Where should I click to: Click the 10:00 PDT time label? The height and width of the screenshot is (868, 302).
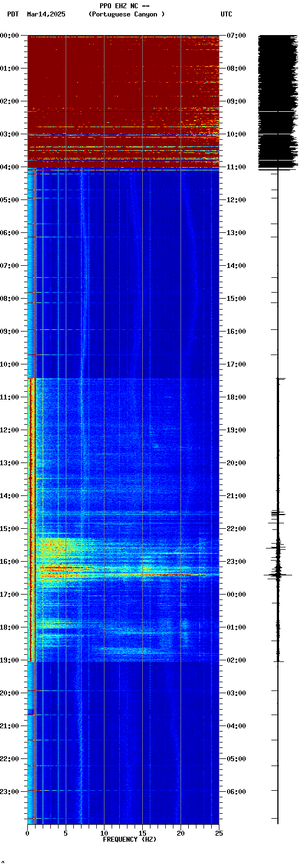point(9,364)
